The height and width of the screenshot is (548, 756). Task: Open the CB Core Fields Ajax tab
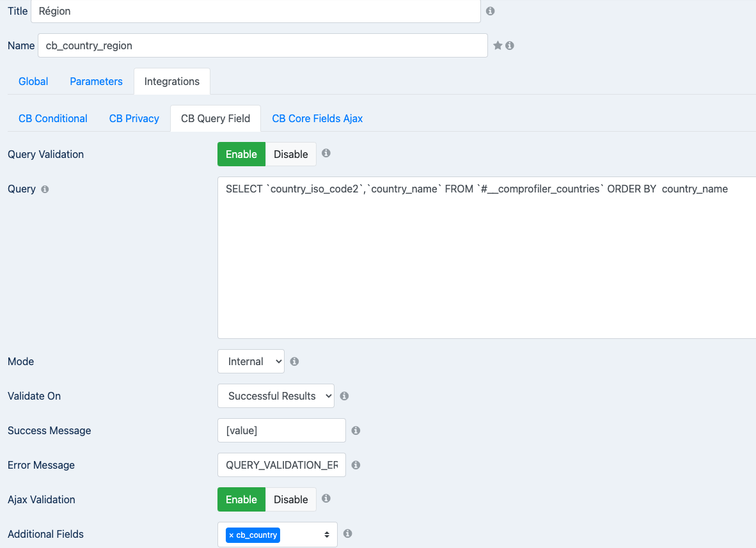(317, 118)
